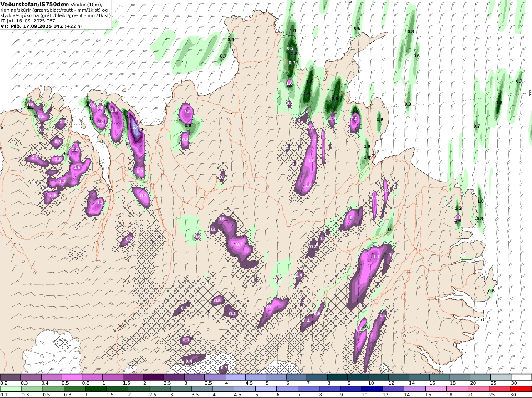Click the periwinkle 6 rain legend swatch
Screen dimensions: 532x398
[x=287, y=389]
